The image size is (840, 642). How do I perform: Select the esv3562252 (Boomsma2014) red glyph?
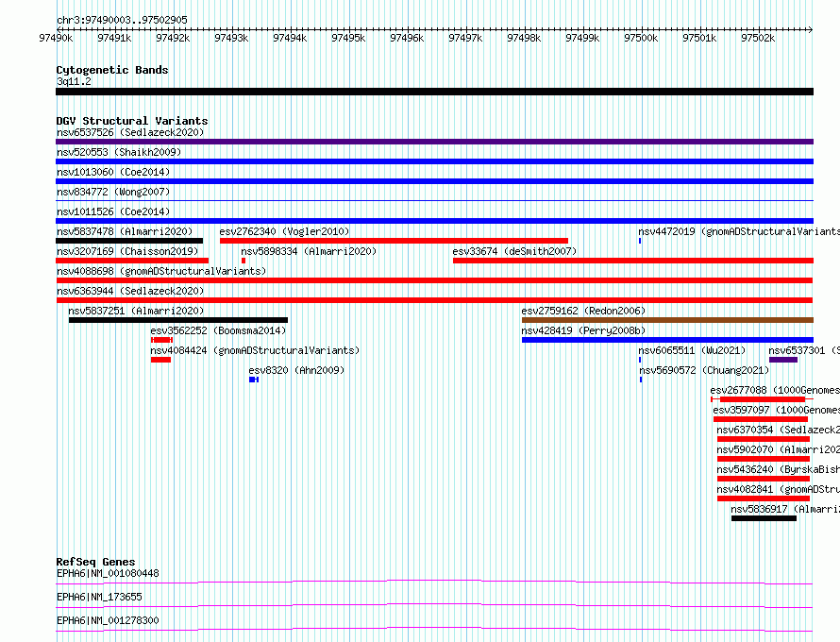click(161, 340)
